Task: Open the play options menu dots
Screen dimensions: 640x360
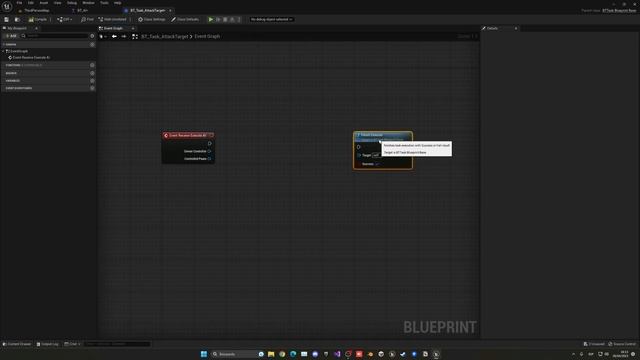Action: point(239,19)
